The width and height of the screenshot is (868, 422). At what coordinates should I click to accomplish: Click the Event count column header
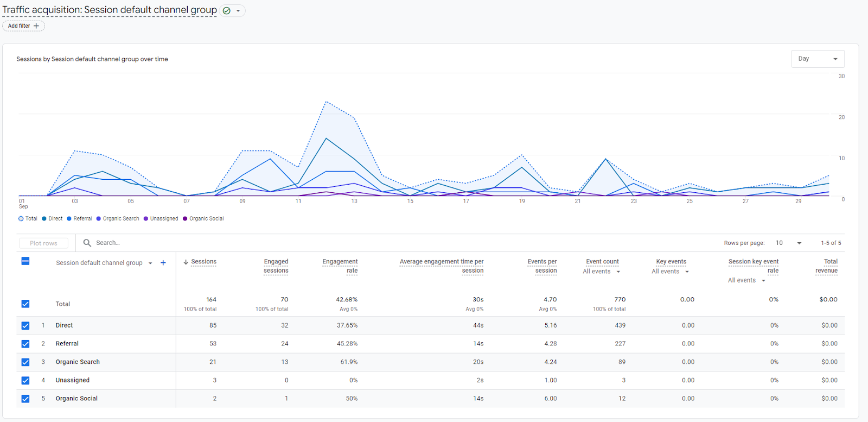(x=602, y=262)
